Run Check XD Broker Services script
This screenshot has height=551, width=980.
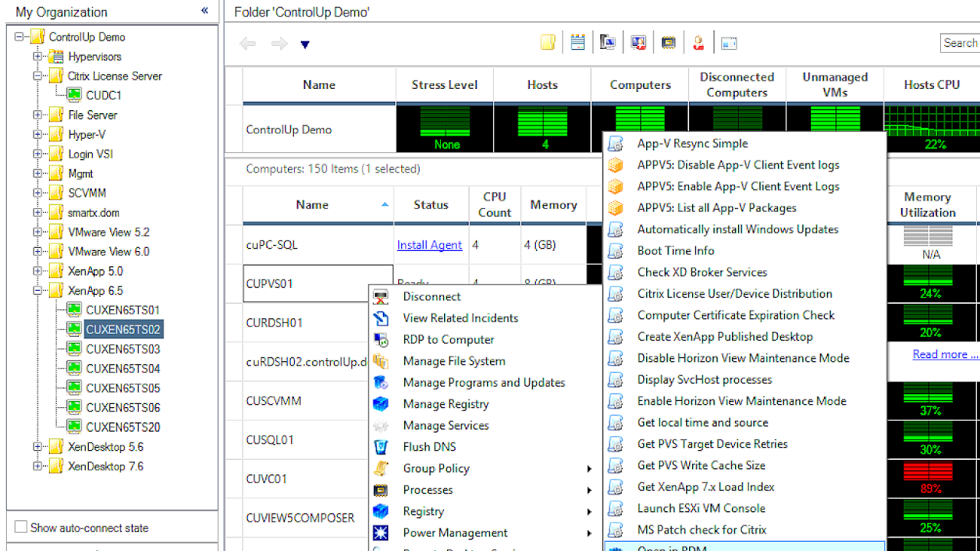[x=702, y=272]
